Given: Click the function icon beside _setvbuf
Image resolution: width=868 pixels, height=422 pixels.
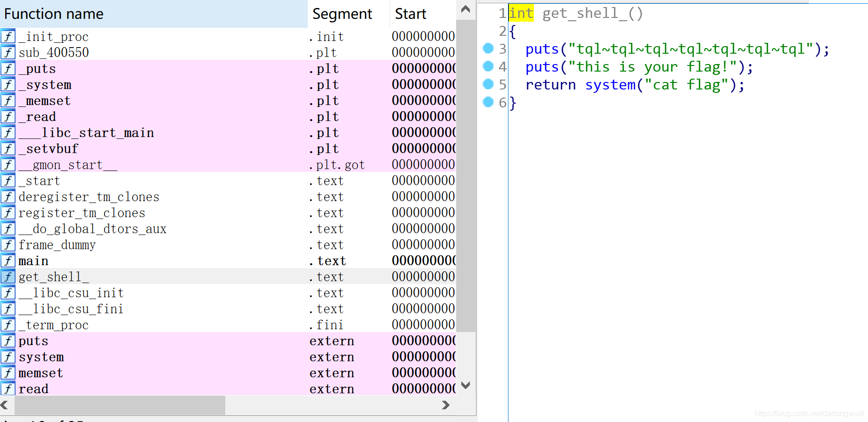Looking at the screenshot, I should point(8,148).
